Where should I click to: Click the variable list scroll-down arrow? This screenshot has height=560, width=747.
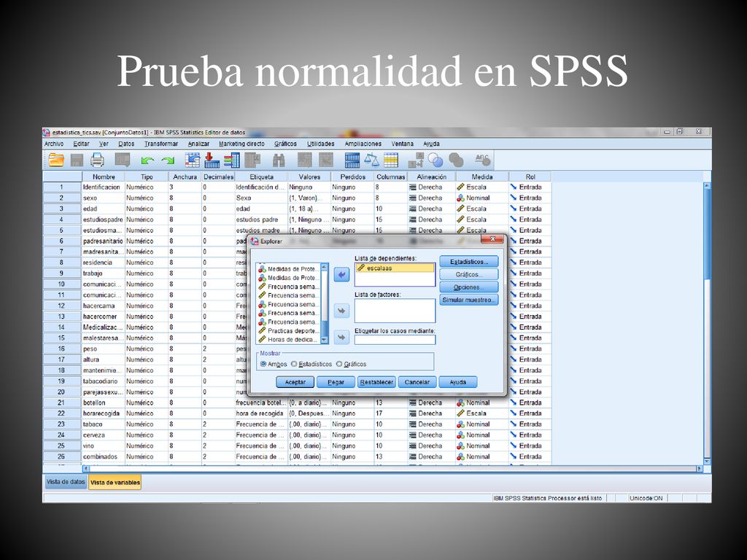pos(325,340)
